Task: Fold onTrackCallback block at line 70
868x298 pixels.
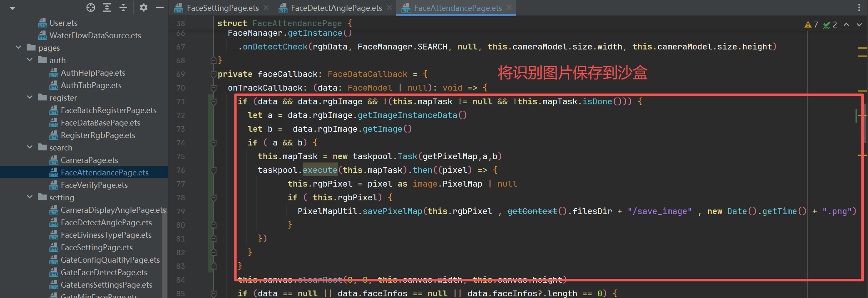Action: (214, 88)
